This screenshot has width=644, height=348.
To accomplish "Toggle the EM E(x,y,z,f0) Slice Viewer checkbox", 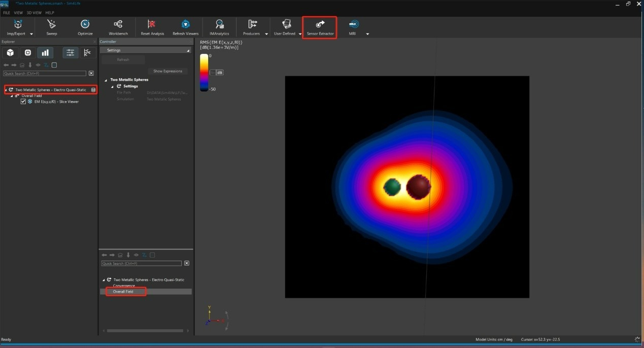I will (23, 102).
